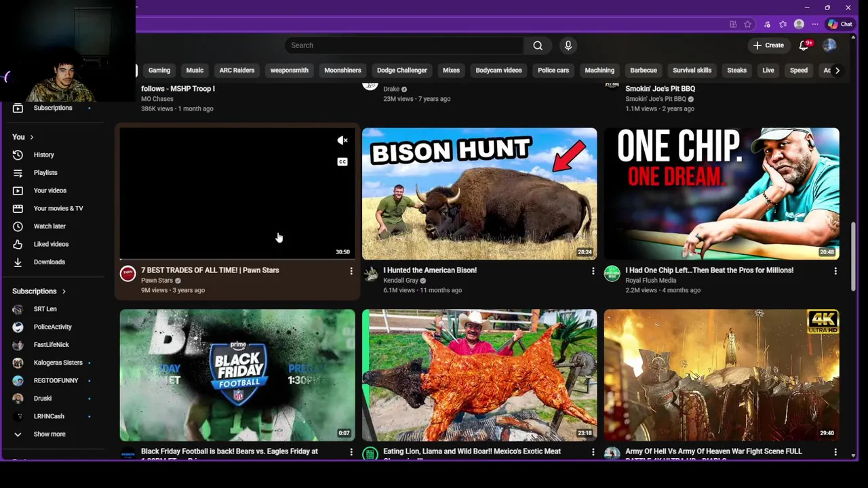Open options menu for Bison hunt video
Viewport: 868px width, 488px height.
(593, 271)
